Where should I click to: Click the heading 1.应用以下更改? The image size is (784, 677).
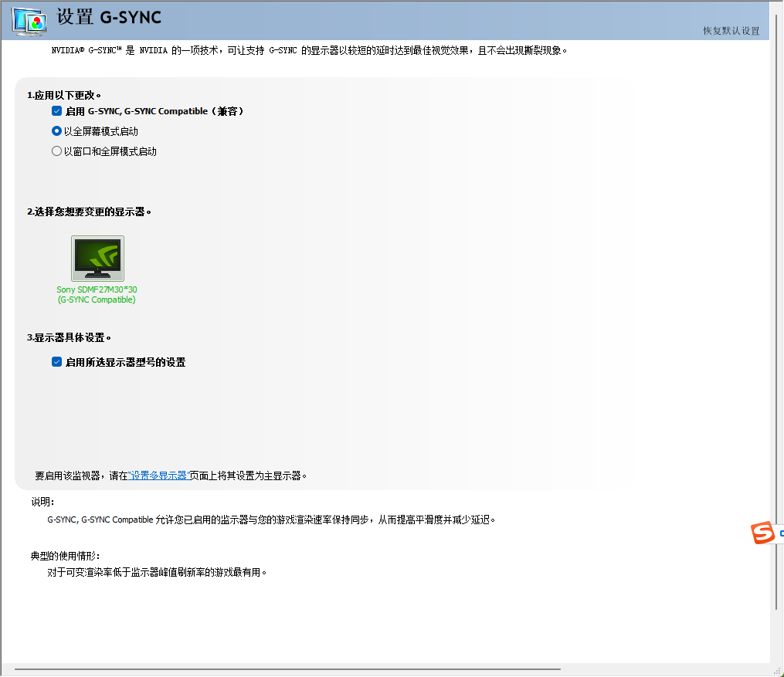(64, 95)
